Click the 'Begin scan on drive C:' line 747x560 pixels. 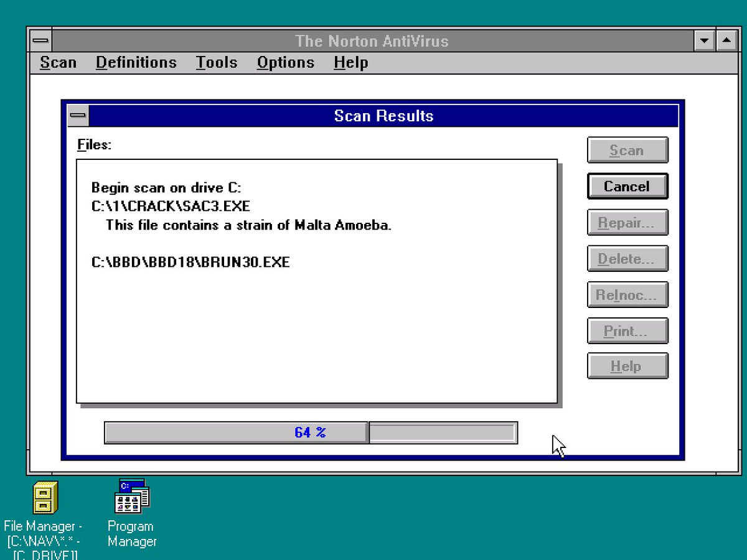166,188
